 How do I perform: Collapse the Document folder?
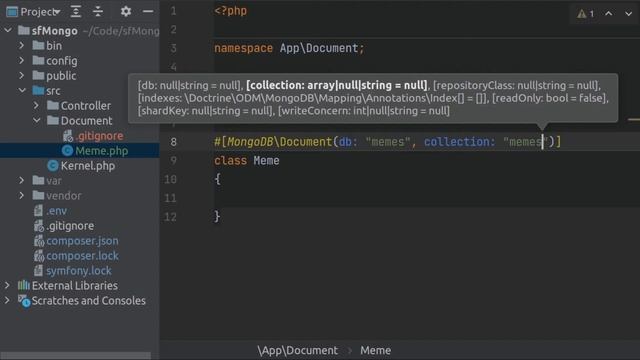click(x=37, y=120)
